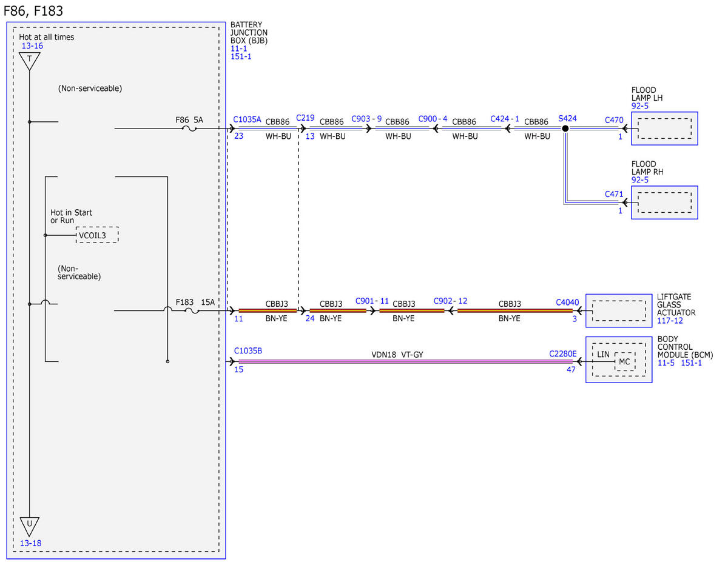This screenshot has height=562, width=728.
Task: Open the 13-18 page reference link
Action: [x=31, y=543]
